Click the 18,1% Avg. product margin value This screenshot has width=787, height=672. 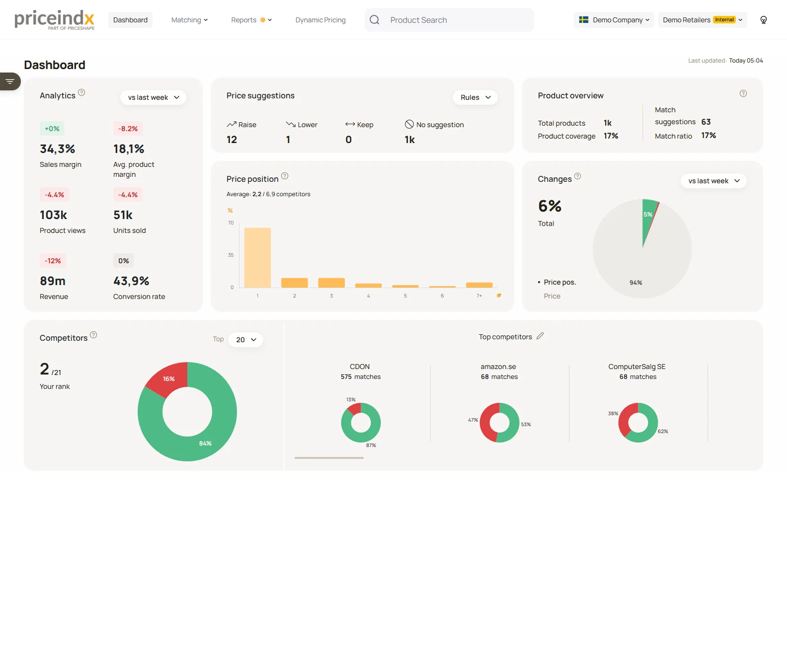(x=129, y=149)
